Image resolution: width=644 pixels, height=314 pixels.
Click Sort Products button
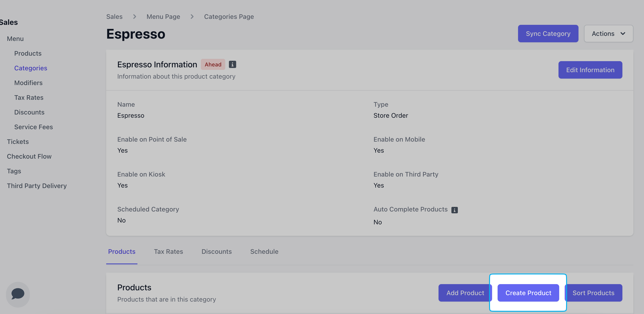pos(593,293)
